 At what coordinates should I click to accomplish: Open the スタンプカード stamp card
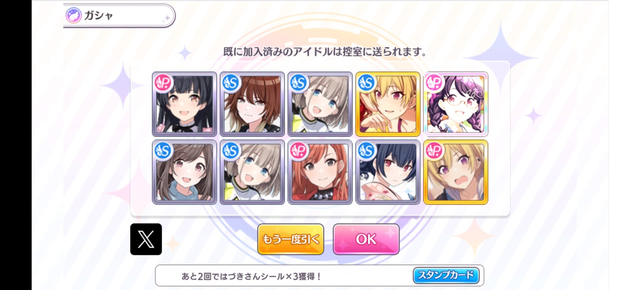[x=446, y=275]
